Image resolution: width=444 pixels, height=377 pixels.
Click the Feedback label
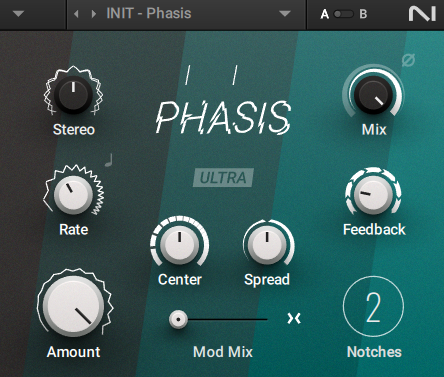point(374,229)
